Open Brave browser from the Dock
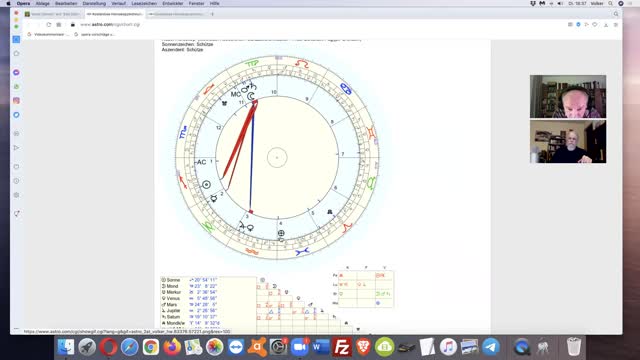The height and width of the screenshot is (360, 640). (x=363, y=347)
